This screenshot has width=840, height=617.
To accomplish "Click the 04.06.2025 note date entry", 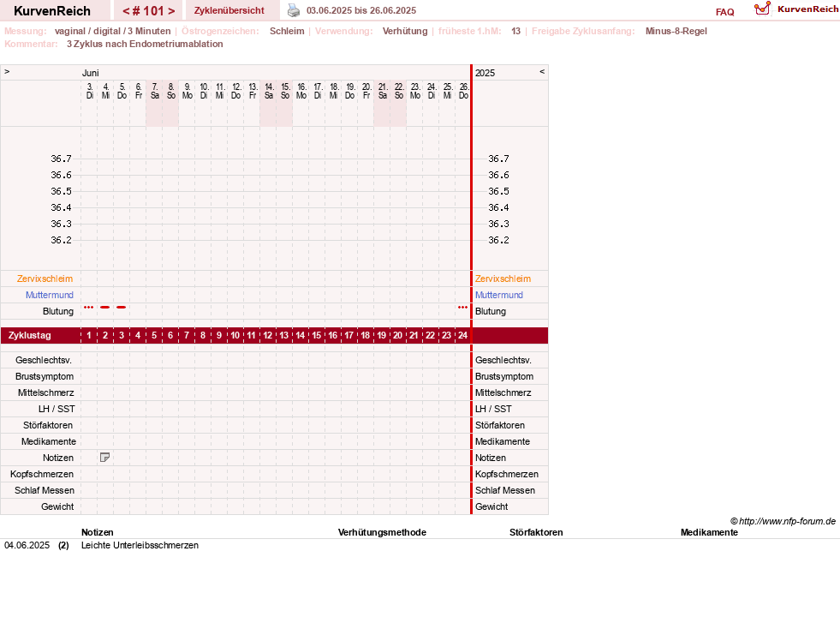I will point(27,545).
